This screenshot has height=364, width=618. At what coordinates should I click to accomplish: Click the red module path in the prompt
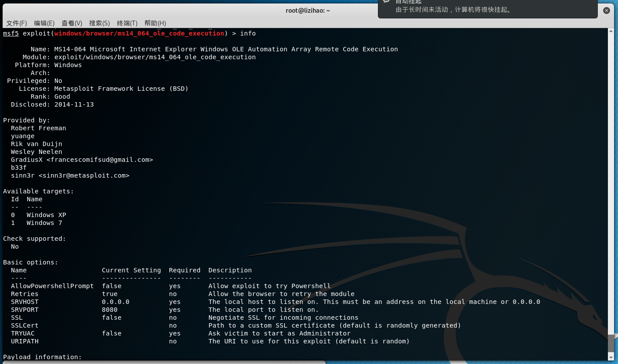pyautogui.click(x=139, y=33)
